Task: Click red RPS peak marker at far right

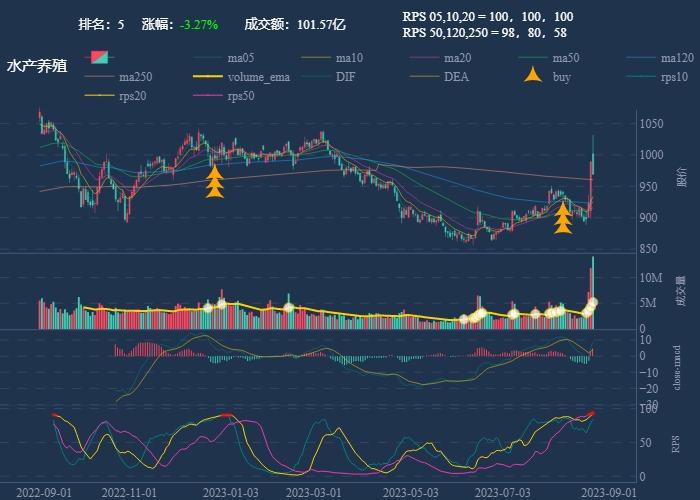Action: click(592, 413)
